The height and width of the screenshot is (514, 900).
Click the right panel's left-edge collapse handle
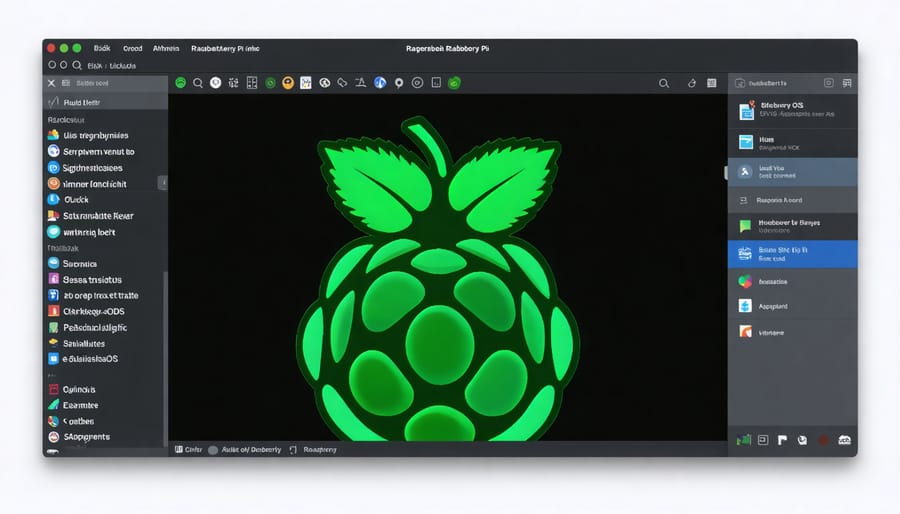(726, 172)
